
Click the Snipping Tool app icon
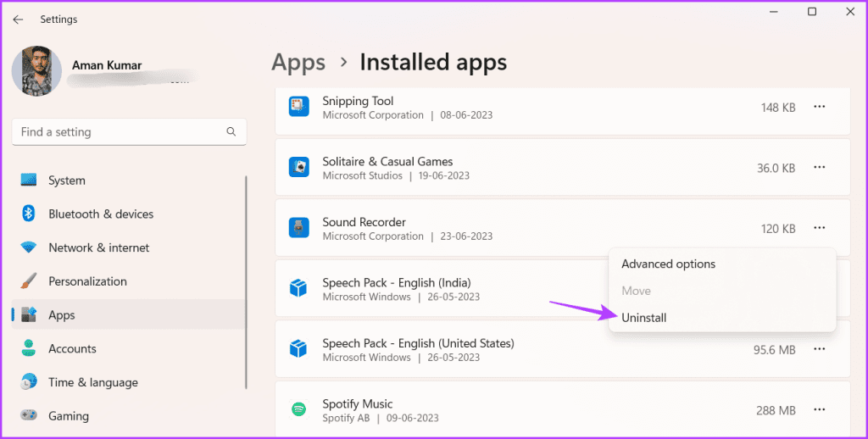[x=299, y=106]
